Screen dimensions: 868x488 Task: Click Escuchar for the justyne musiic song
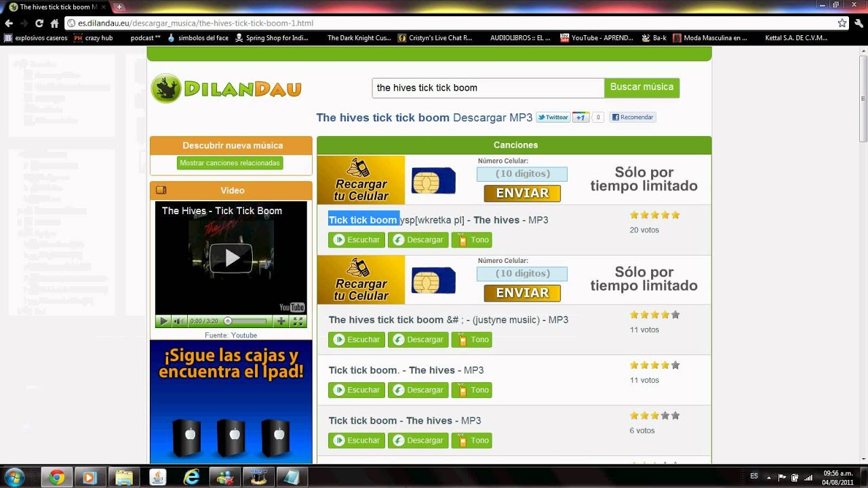tap(357, 340)
